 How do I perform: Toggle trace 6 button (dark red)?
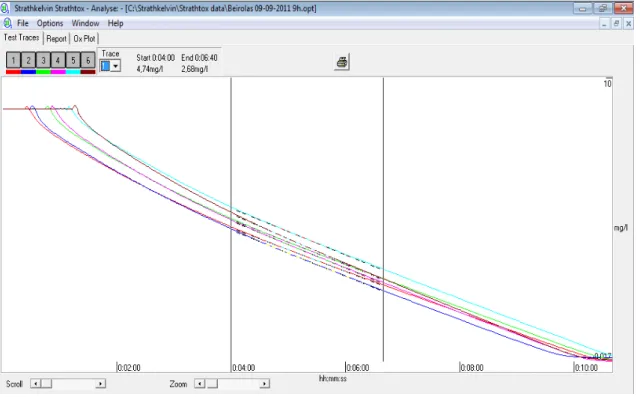coord(88,61)
